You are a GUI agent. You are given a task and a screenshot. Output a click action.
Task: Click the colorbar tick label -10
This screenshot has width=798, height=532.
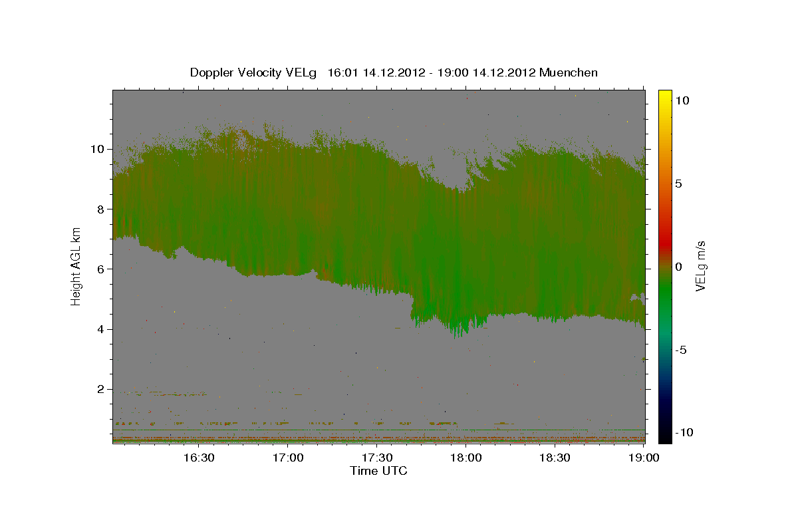684,433
